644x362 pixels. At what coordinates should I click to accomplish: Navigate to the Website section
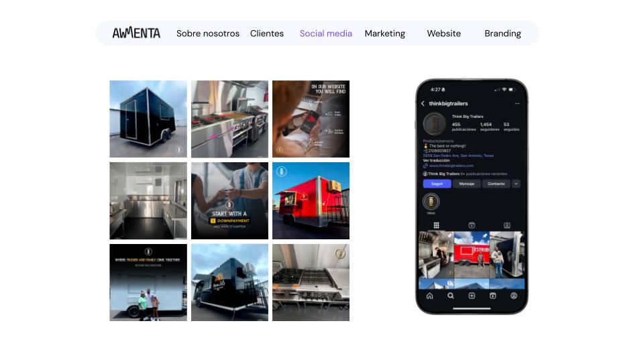click(x=443, y=34)
